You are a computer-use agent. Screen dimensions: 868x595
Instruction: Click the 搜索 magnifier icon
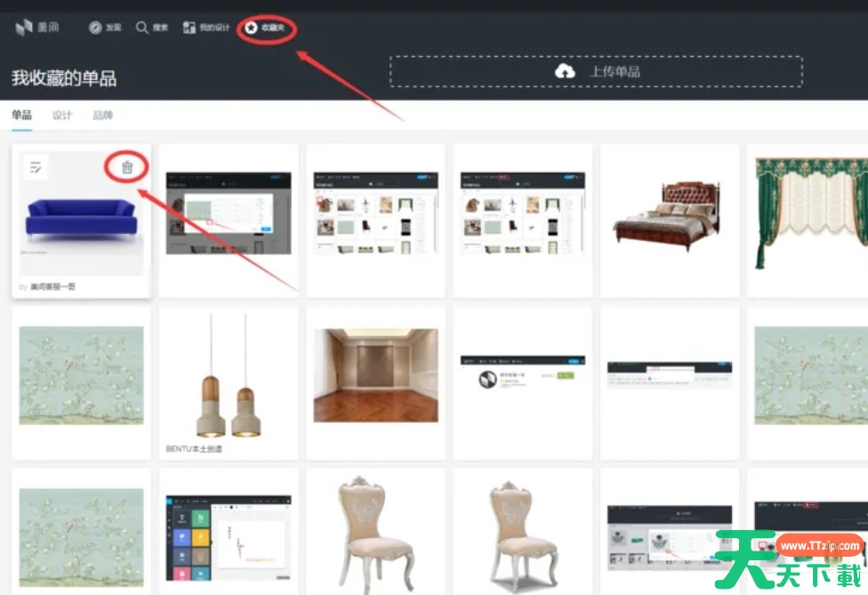pos(142,28)
